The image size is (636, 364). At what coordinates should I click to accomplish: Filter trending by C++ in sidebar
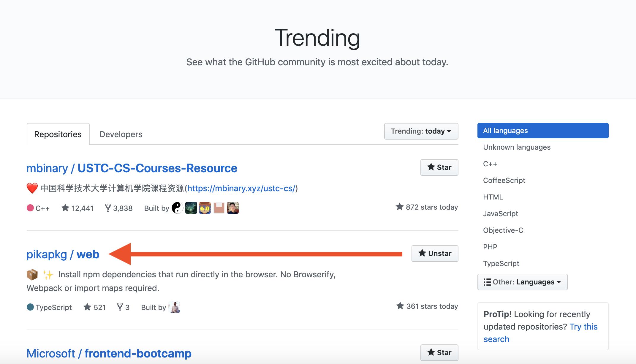490,164
